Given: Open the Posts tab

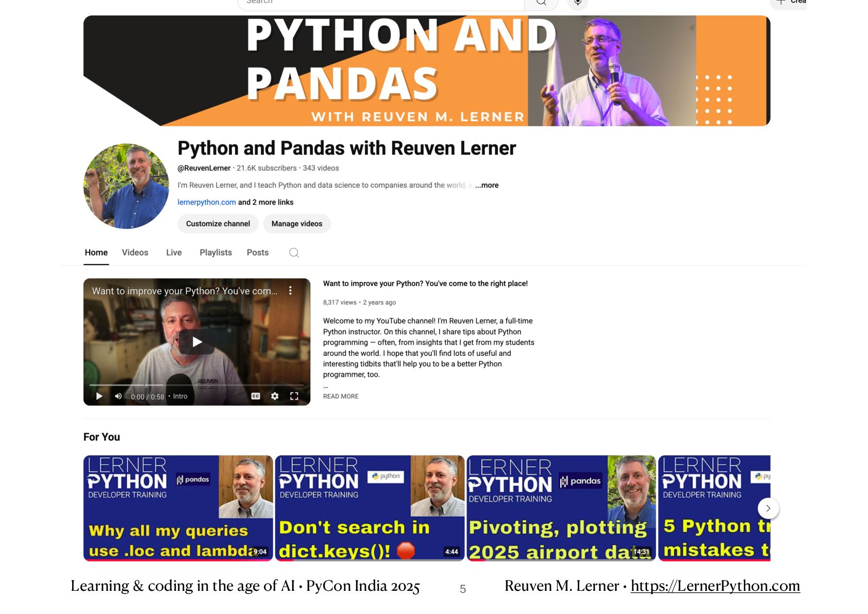Looking at the screenshot, I should point(258,253).
